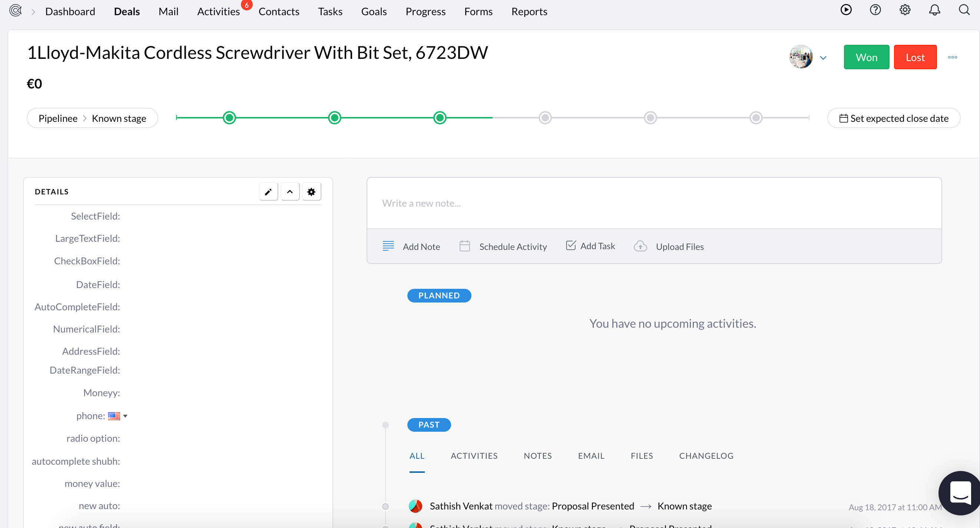Open the search icon
Image resolution: width=980 pixels, height=528 pixels.
964,10
